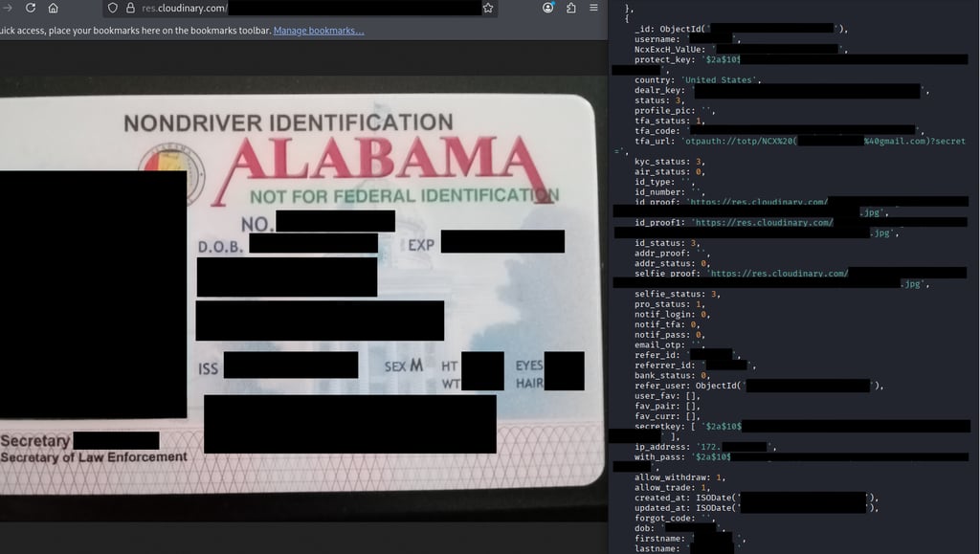Click the 'created_at: ISODate' line
Screen dimensions: 980x554
pyautogui.click(x=756, y=498)
